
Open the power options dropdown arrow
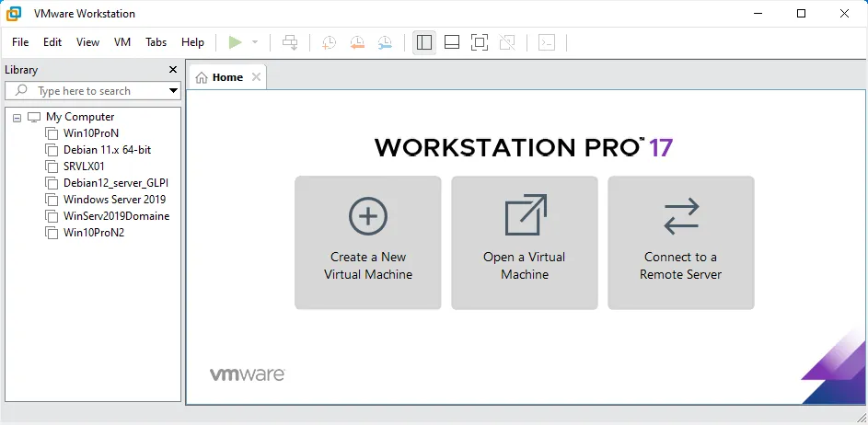click(255, 42)
